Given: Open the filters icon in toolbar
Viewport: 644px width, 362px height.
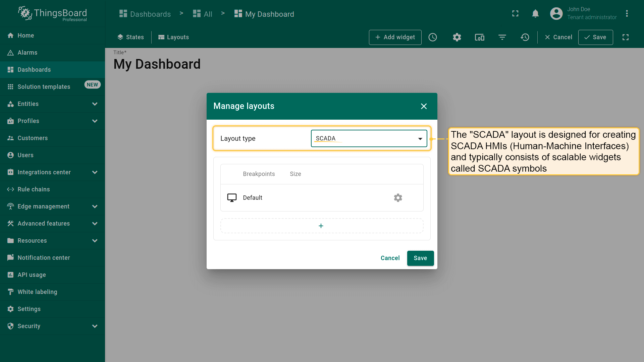Looking at the screenshot, I should pyautogui.click(x=502, y=37).
